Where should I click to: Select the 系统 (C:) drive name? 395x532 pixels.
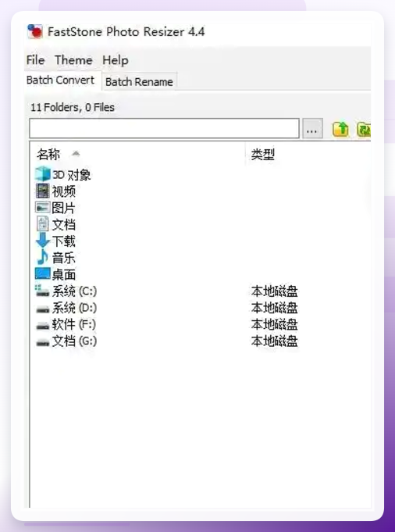coord(75,291)
